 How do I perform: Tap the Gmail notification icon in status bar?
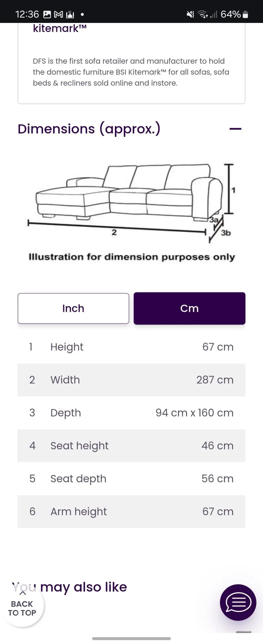pyautogui.click(x=59, y=15)
